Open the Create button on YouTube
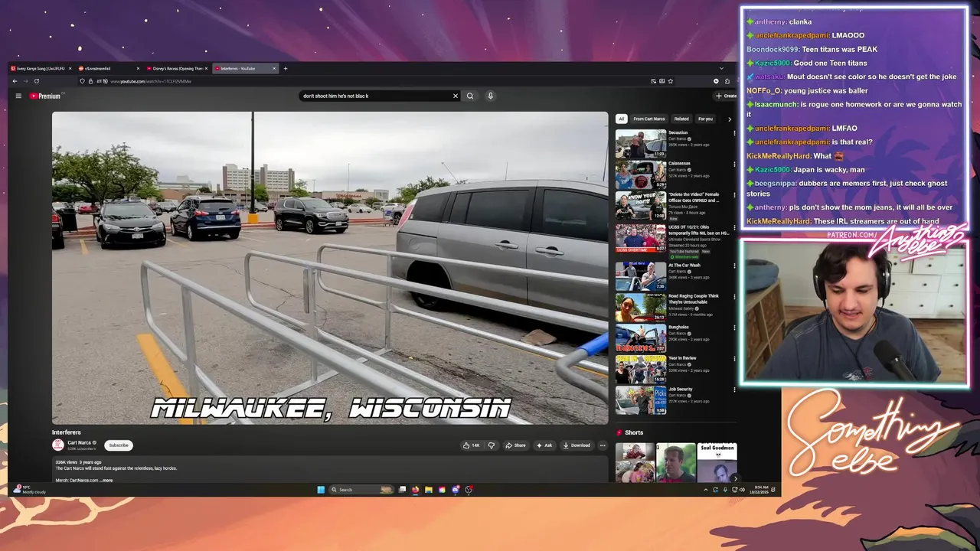 [x=725, y=96]
